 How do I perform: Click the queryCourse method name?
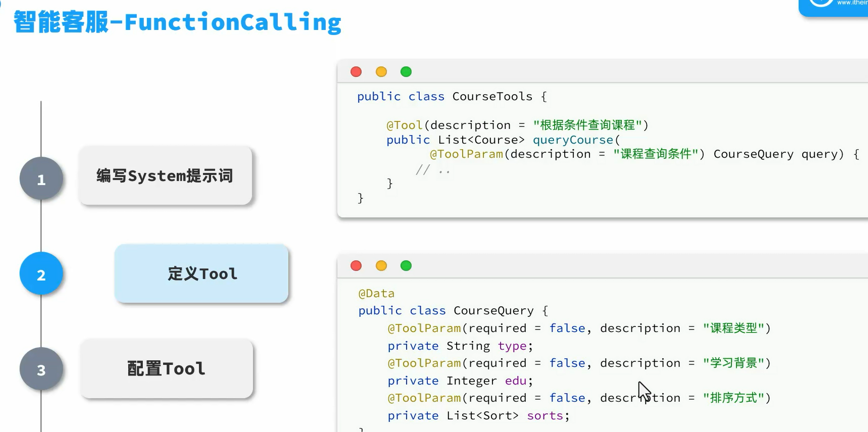click(573, 140)
